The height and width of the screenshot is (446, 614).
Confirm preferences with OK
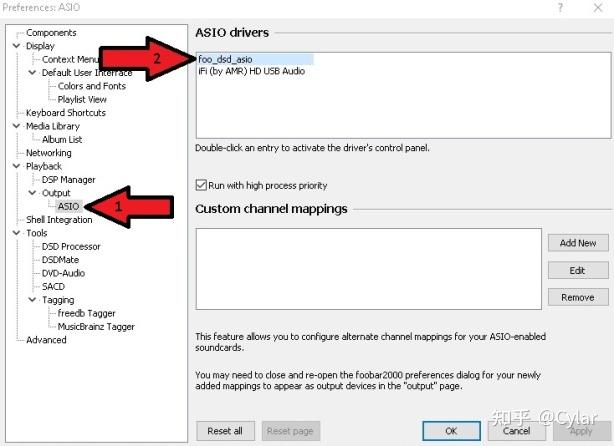[x=451, y=431]
